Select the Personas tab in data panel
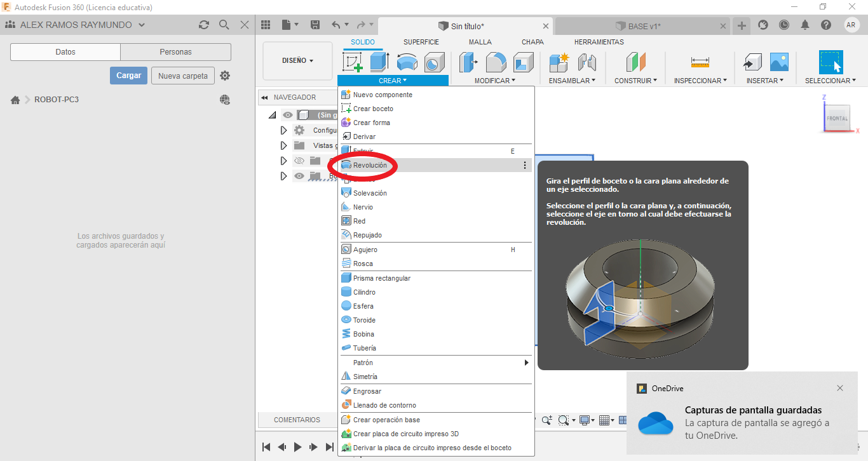This screenshot has width=868, height=461. click(x=176, y=52)
